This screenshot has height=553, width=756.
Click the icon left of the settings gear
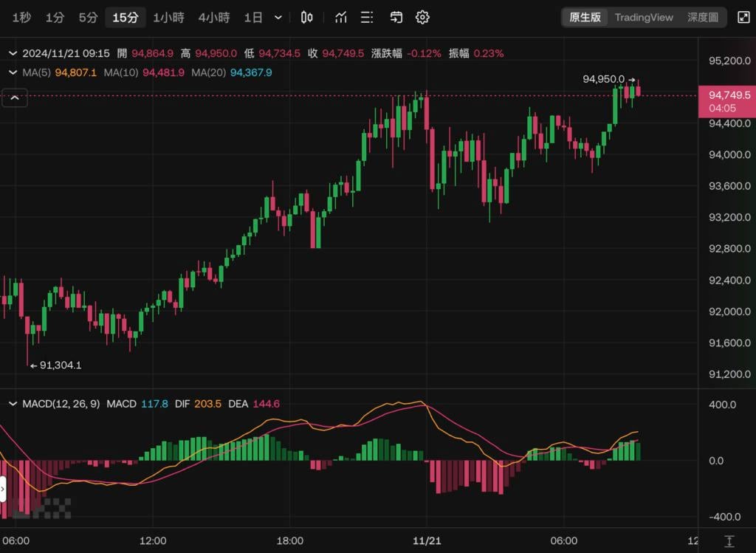396,18
